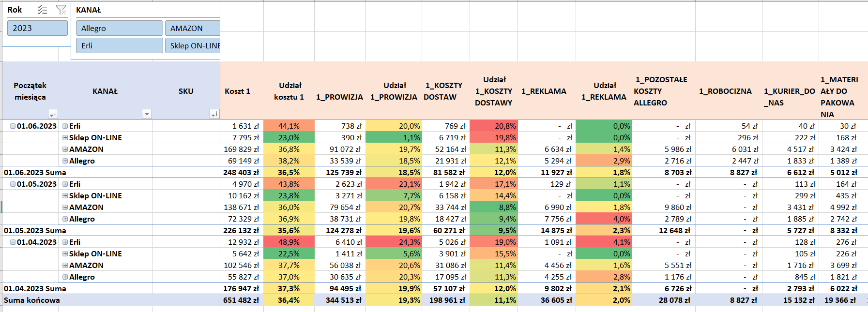Enable multi-select in the Rok slicer

pos(43,10)
